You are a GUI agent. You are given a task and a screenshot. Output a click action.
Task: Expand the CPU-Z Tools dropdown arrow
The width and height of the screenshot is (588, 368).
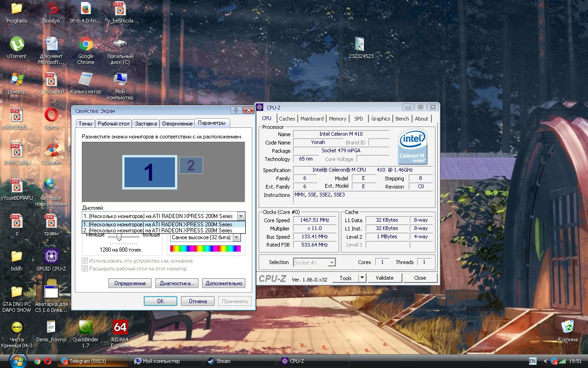362,278
